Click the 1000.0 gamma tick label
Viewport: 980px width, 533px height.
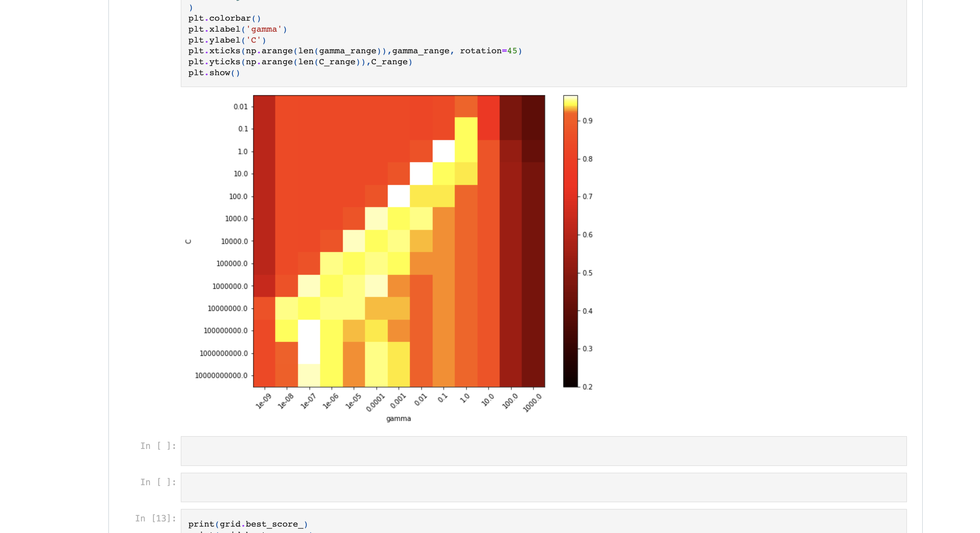click(x=532, y=403)
